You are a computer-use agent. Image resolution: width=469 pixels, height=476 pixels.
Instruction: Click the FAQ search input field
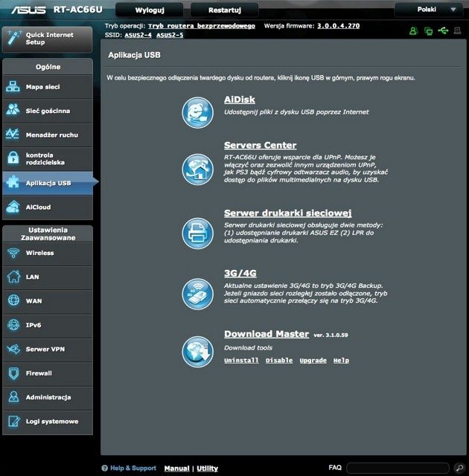398,468
